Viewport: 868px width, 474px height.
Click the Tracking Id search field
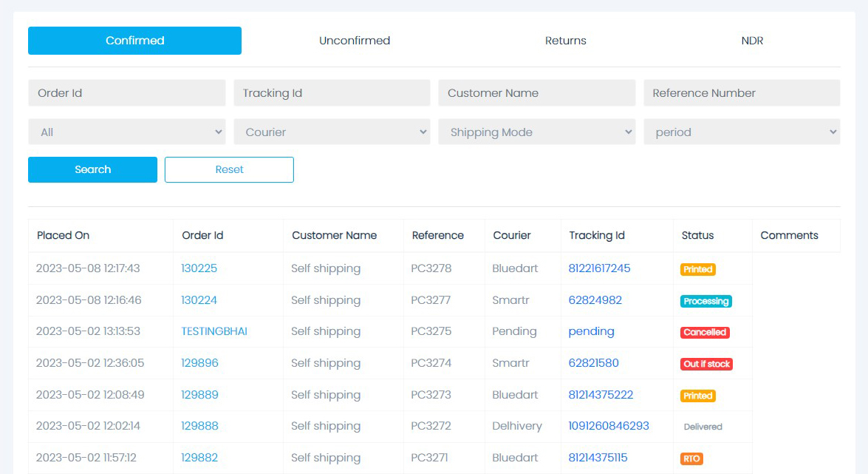pyautogui.click(x=332, y=93)
